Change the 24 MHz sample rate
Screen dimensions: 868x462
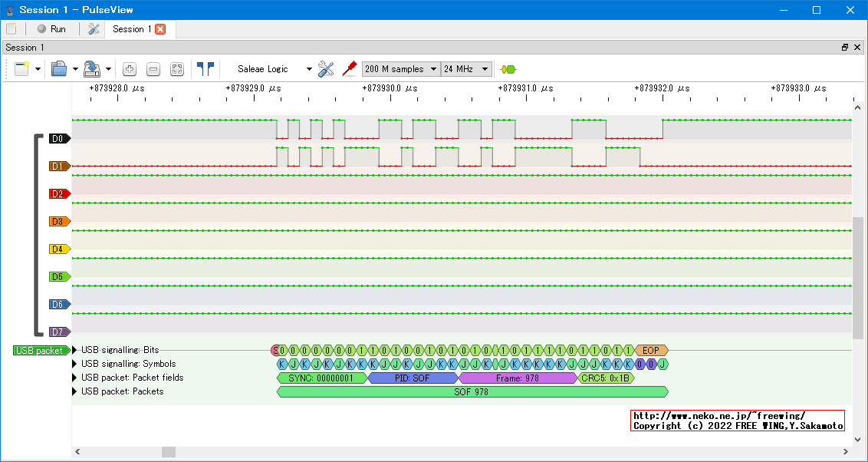[x=466, y=69]
